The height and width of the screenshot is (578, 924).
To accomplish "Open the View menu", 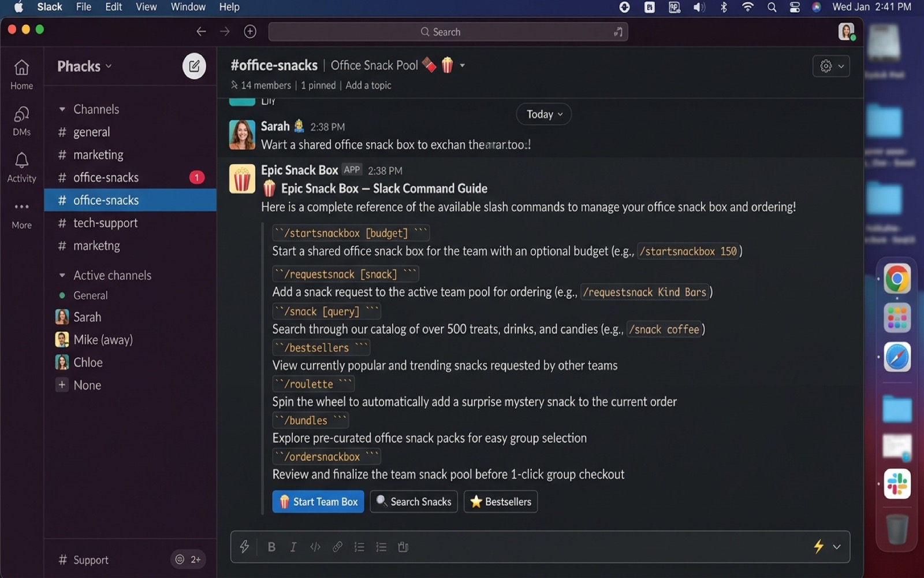I will pos(146,7).
